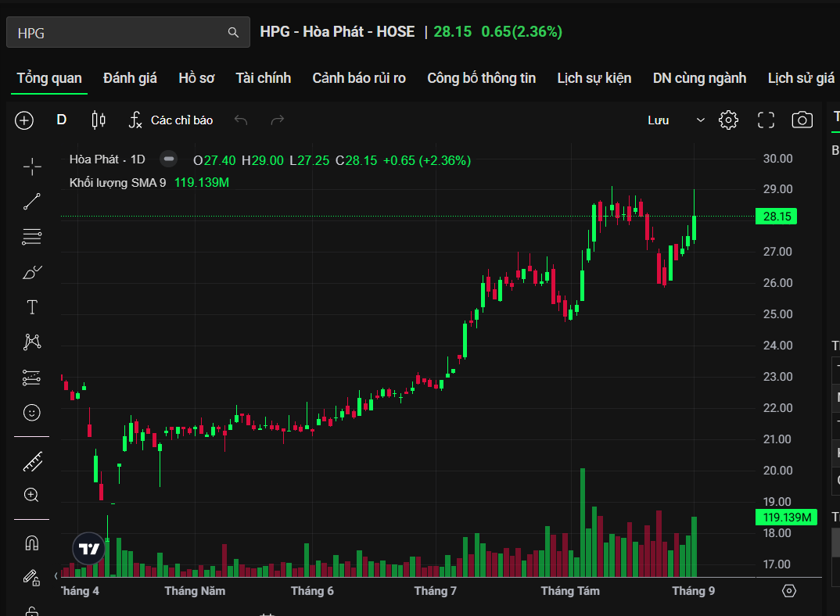840x616 pixels.
Task: Open the forecast and measurement tools
Action: click(32, 378)
